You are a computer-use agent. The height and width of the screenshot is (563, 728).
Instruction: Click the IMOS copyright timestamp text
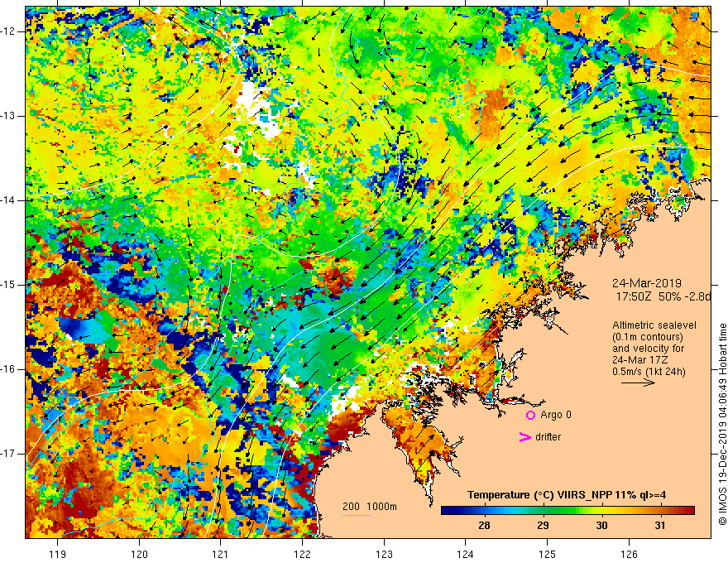(722, 424)
